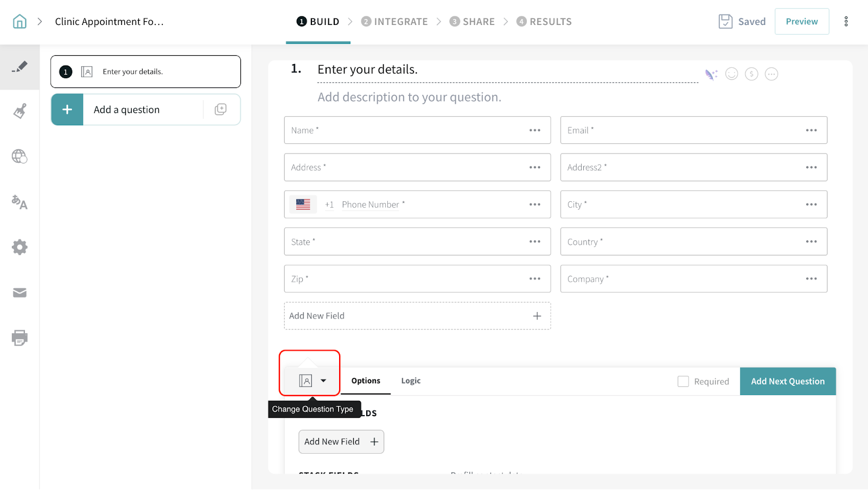Open the email notifications envelope icon

(x=20, y=293)
